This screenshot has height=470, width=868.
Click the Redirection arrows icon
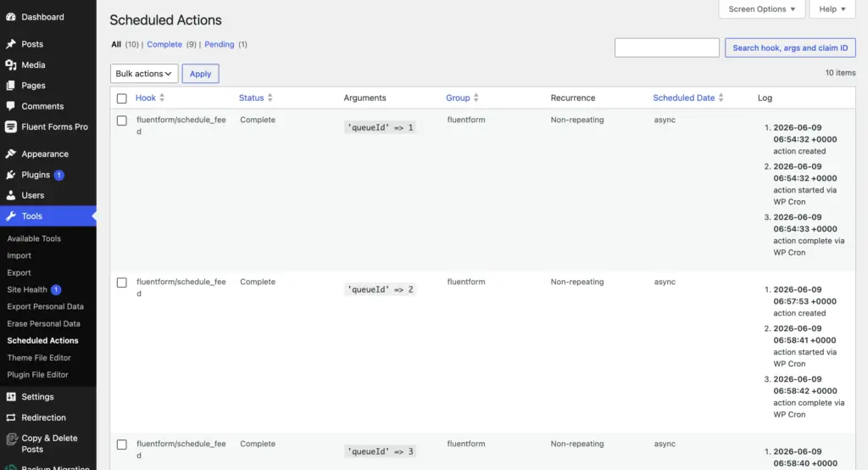[10, 417]
